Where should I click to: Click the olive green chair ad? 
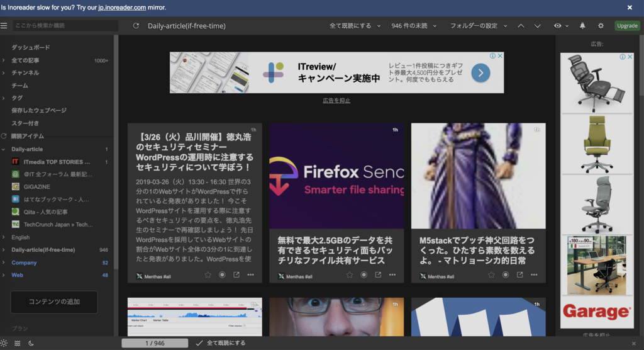tap(597, 144)
